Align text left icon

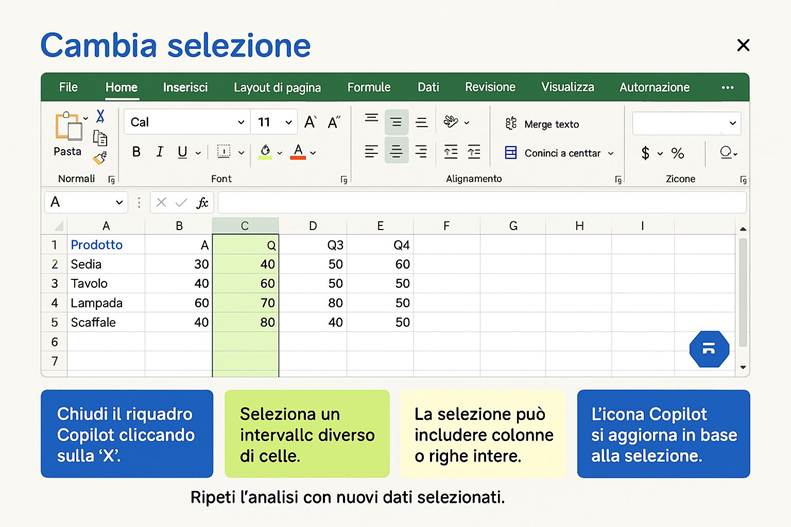371,151
